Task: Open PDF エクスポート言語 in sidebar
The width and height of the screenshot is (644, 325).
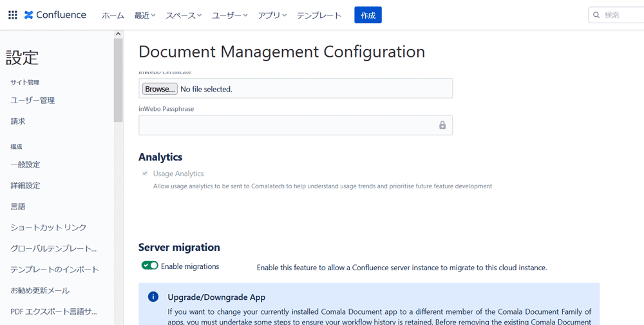Action: point(54,311)
